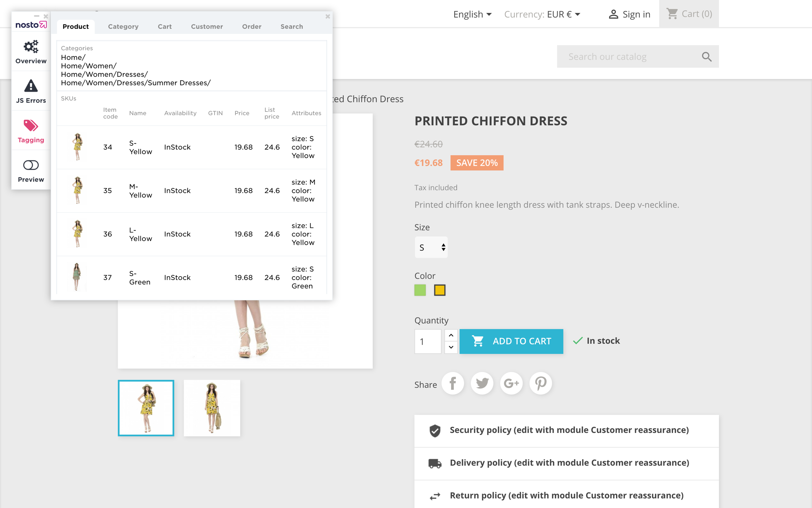Open the JS Errors warning icon
The height and width of the screenshot is (508, 812).
click(31, 86)
